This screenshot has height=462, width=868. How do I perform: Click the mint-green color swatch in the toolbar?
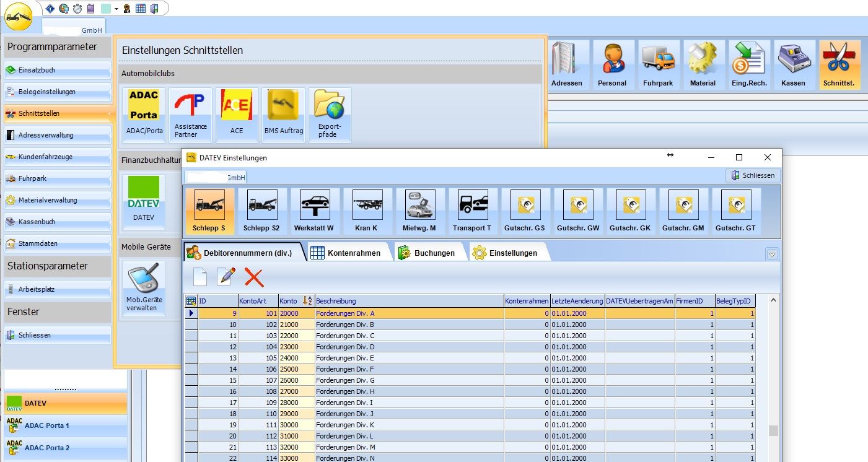[x=105, y=9]
